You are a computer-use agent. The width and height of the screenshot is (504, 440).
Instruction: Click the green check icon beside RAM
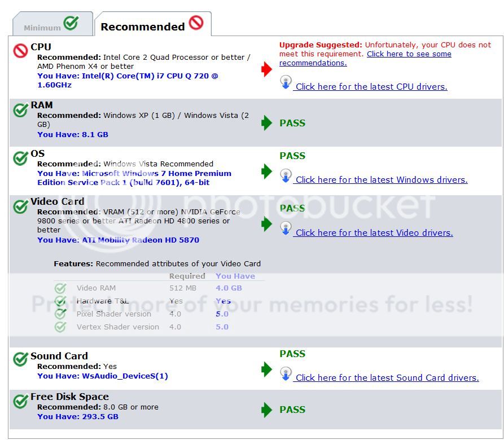20,110
